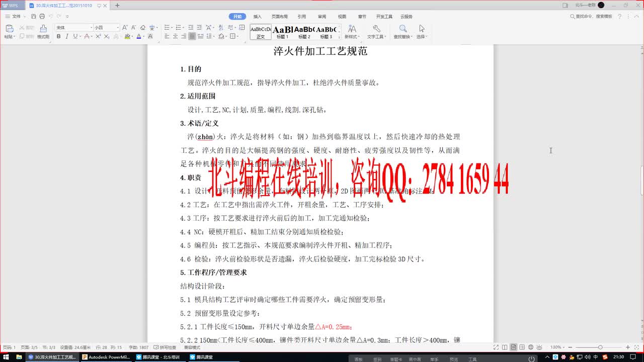Apply Superscript formatting

(x=98, y=36)
